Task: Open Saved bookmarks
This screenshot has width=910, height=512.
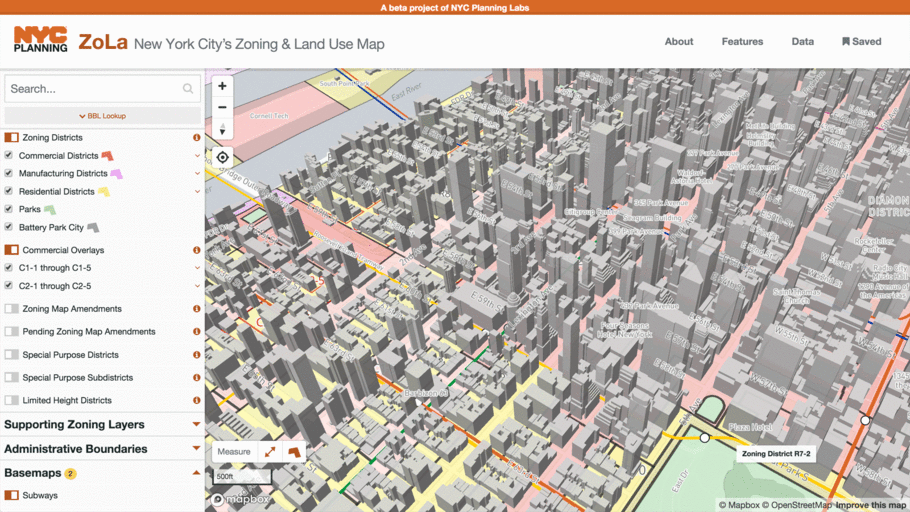Action: coord(862,41)
